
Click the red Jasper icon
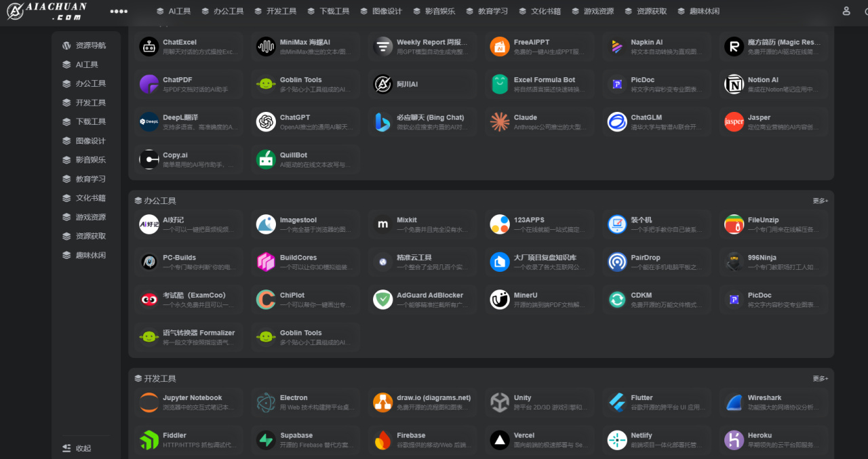[x=734, y=122]
